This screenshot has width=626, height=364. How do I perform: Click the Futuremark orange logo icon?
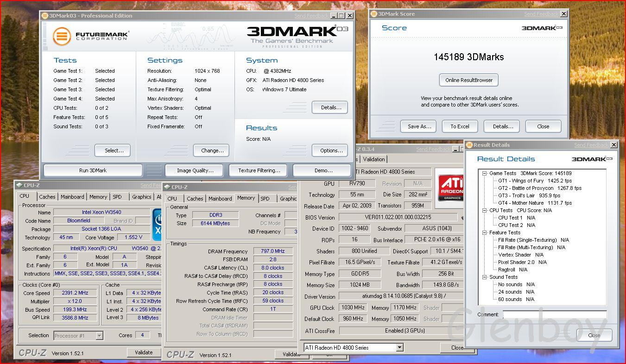(x=62, y=36)
